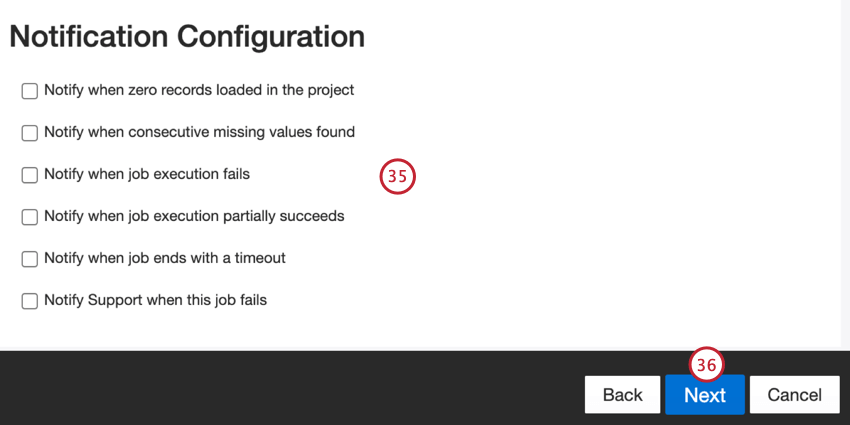Click the red circled 36 marker
The width and height of the screenshot is (850, 425).
706,366
